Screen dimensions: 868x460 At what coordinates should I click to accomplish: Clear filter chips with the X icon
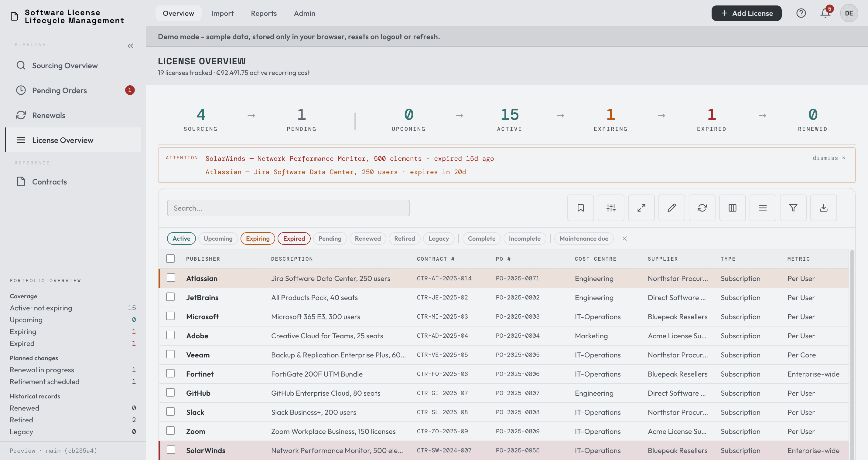(624, 238)
